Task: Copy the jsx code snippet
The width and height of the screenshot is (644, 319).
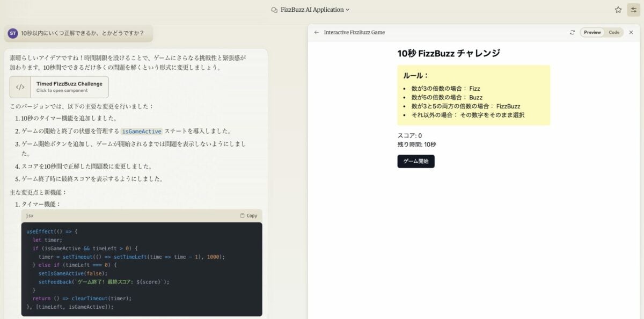Action: (248, 215)
